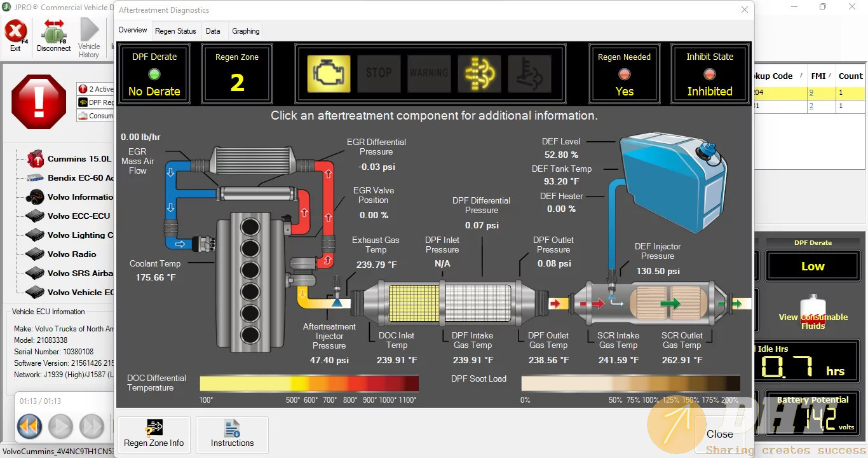Click the check engine lamp icon

tap(329, 73)
